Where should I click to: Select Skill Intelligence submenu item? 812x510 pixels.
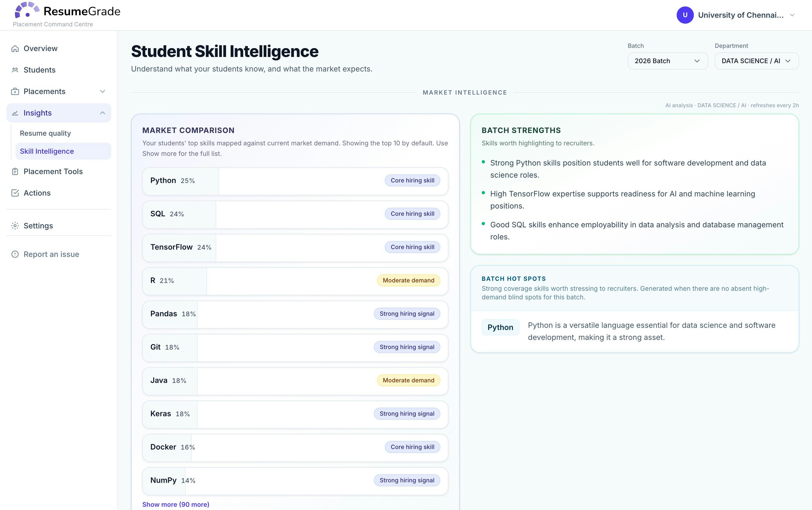(x=63, y=152)
